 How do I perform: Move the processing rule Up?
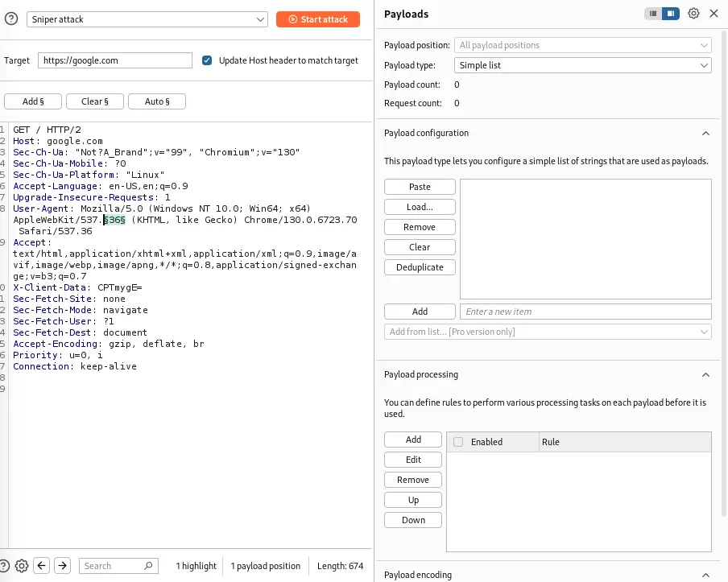(413, 500)
